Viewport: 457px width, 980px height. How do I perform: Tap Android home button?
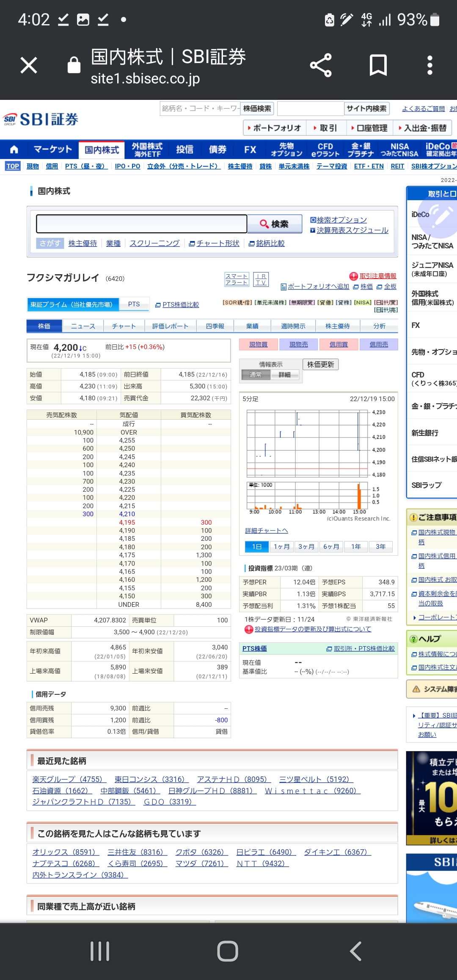[228, 951]
